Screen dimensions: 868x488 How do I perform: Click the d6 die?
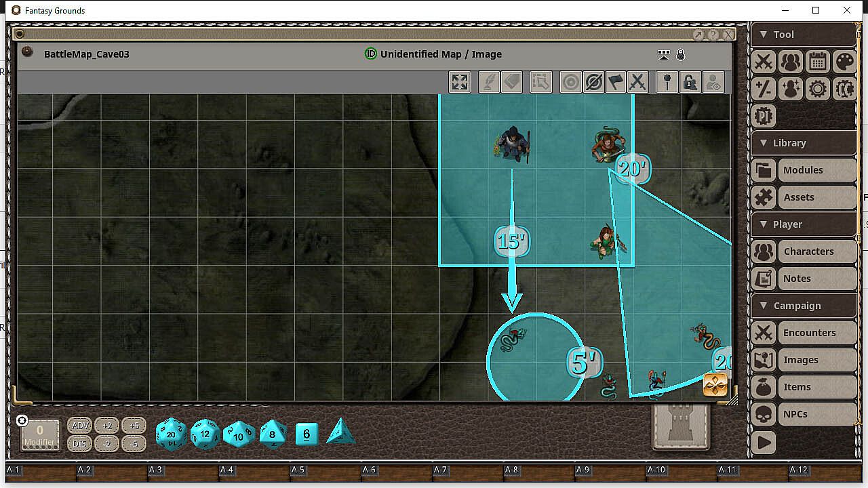[307, 434]
